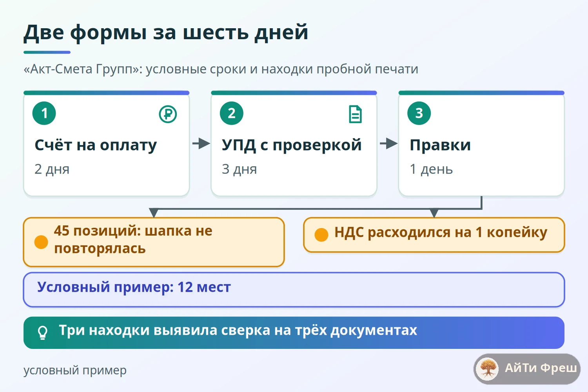Click the "2 дня" duration text
This screenshot has height=392, width=588.
(52, 169)
